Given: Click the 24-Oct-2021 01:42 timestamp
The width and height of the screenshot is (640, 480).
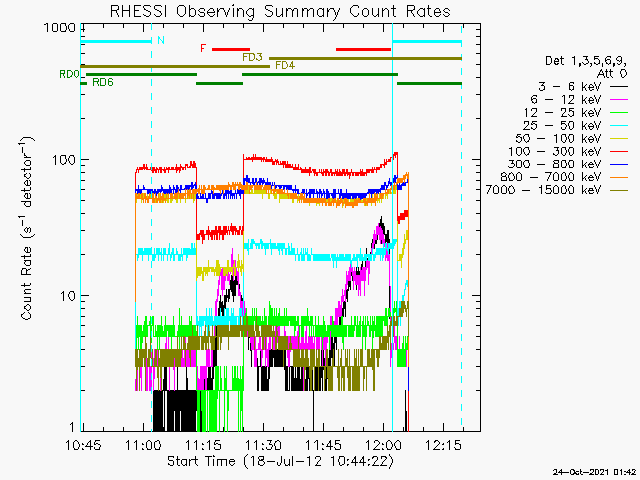Looking at the screenshot, I should [595, 472].
